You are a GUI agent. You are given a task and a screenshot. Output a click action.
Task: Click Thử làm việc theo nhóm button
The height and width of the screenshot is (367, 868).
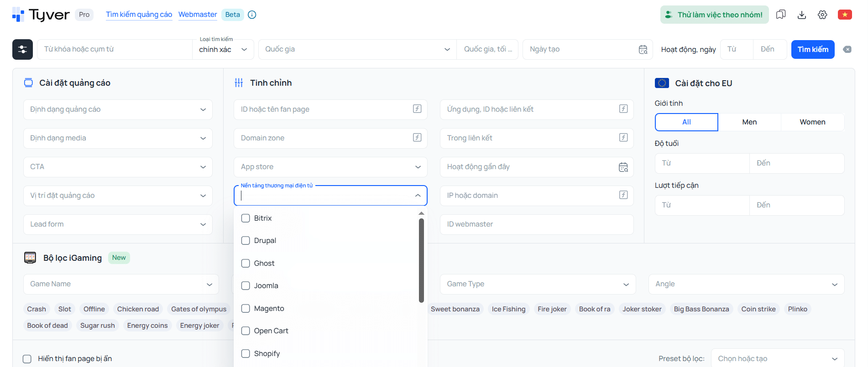(714, 15)
